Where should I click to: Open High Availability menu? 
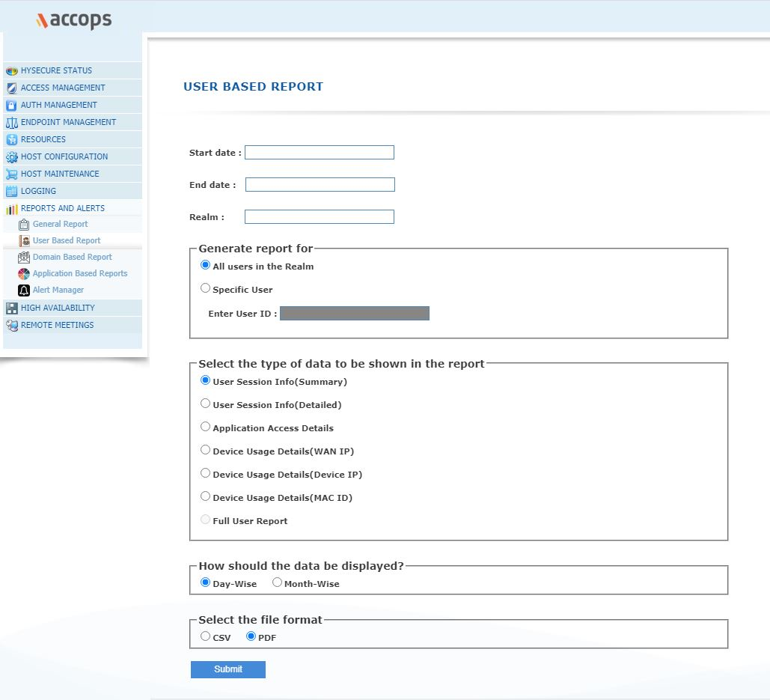tap(73, 308)
